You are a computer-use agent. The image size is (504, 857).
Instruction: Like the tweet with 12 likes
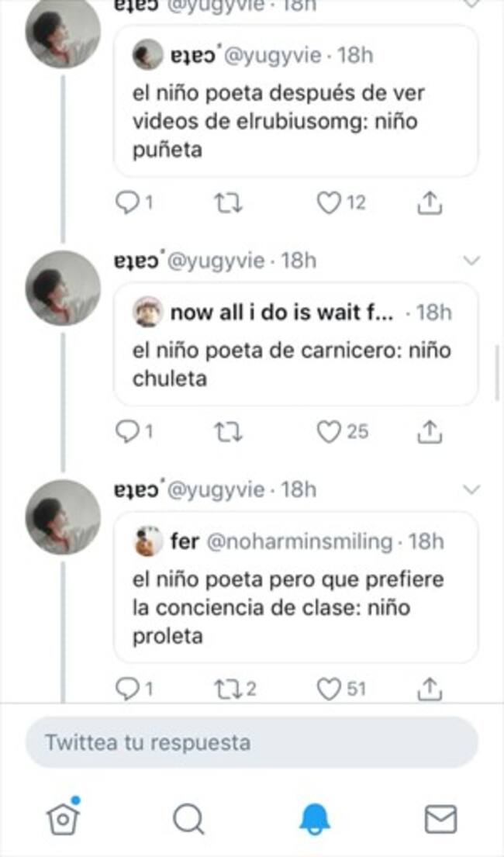(330, 203)
